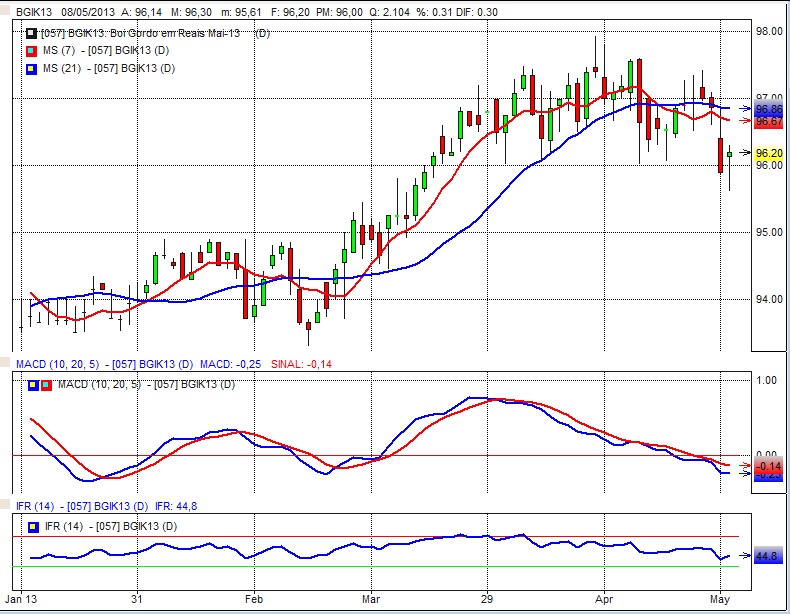Click the Mar label on the time axis
The height and width of the screenshot is (614, 790).
[371, 600]
